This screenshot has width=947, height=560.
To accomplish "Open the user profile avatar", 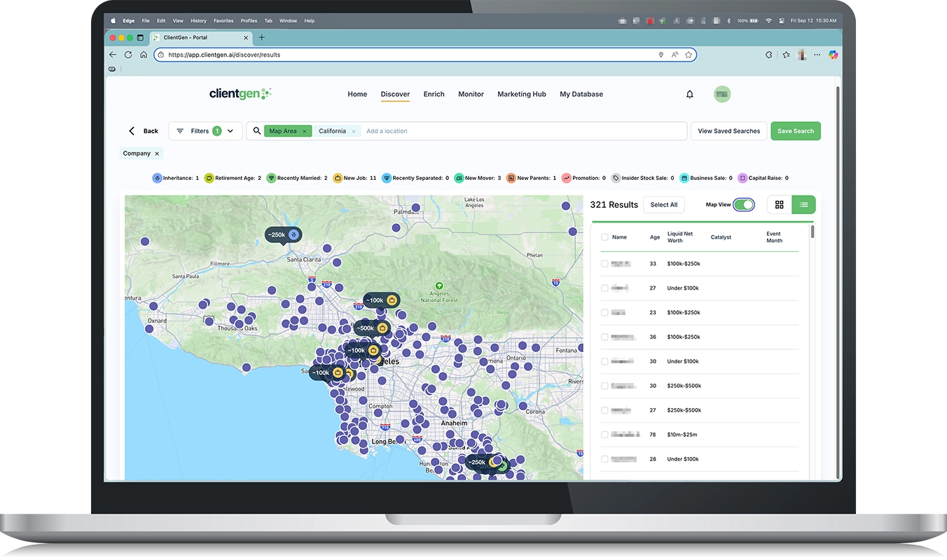I will [721, 94].
